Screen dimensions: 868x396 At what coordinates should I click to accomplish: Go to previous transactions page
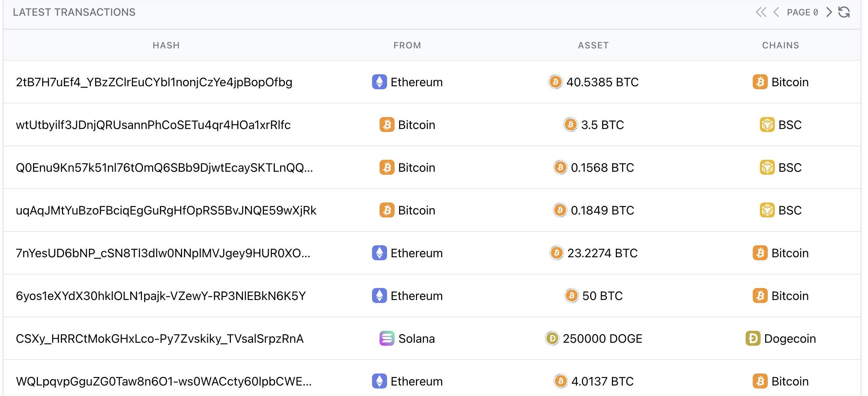(x=776, y=12)
